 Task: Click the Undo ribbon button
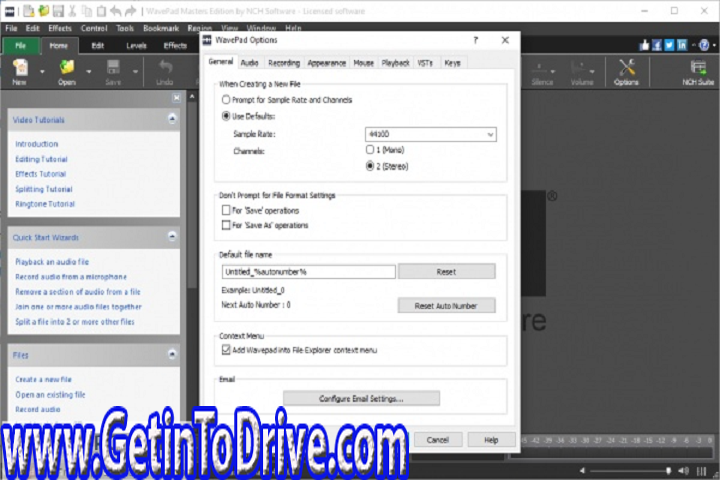click(164, 73)
